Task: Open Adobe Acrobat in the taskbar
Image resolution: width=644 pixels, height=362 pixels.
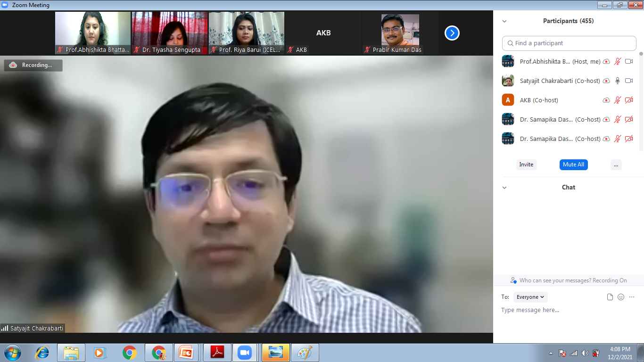Action: pos(217,353)
